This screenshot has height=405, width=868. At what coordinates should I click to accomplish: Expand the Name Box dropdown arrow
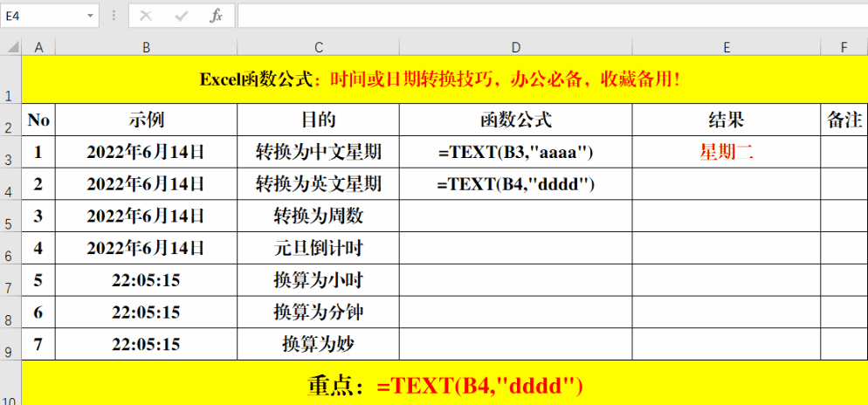click(90, 16)
